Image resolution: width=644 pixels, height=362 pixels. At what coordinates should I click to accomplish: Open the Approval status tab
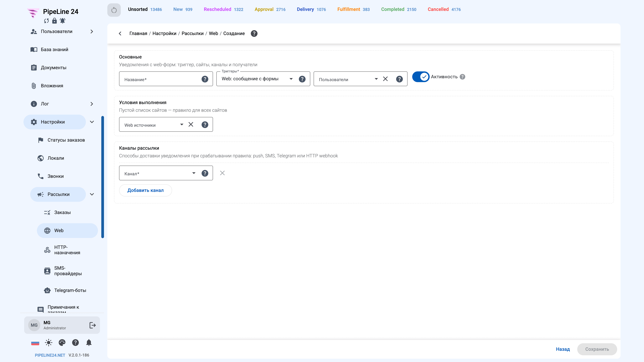tap(270, 10)
